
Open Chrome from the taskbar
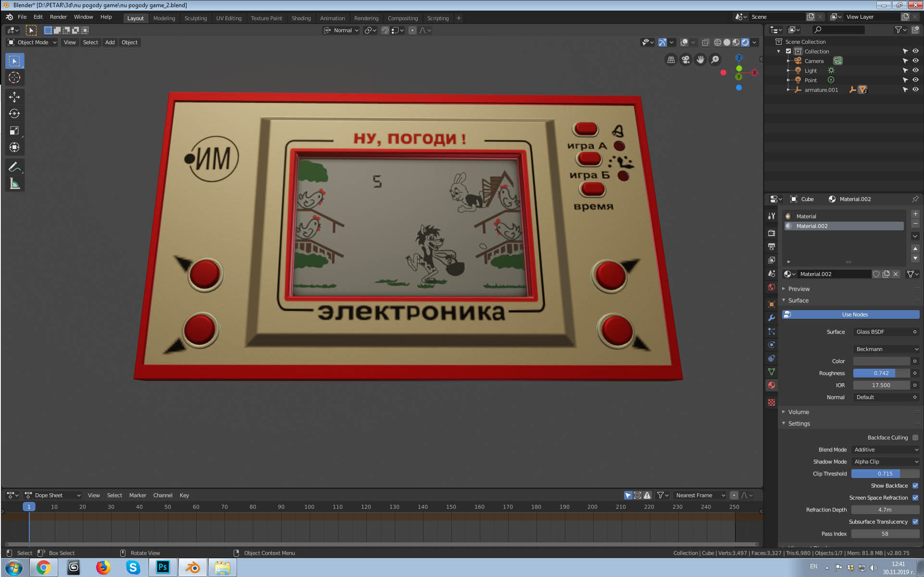point(44,568)
